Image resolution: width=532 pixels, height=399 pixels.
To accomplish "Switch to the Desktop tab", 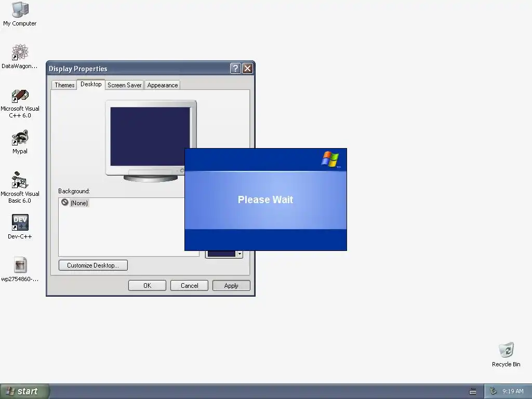I will [x=91, y=84].
